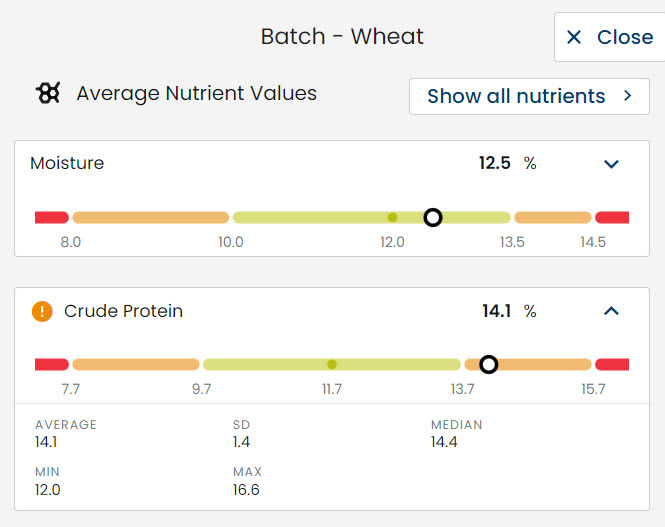Screen dimensions: 665x527
Task: Click the Moisture slider current value marker
Action: tap(433, 217)
